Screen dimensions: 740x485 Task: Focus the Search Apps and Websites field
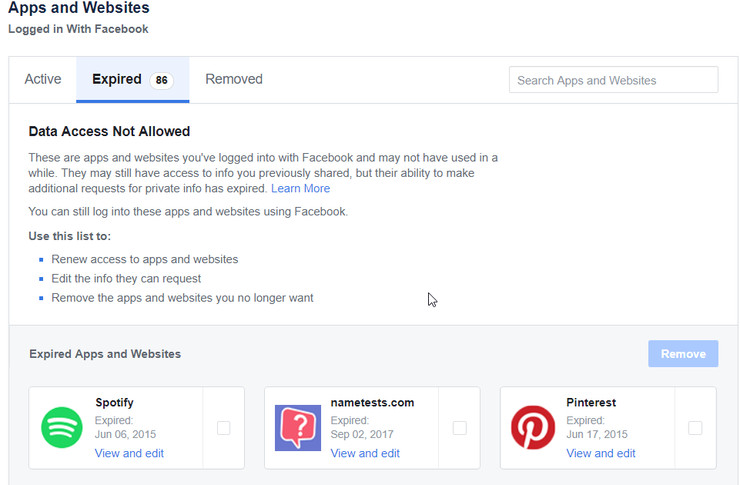[613, 80]
